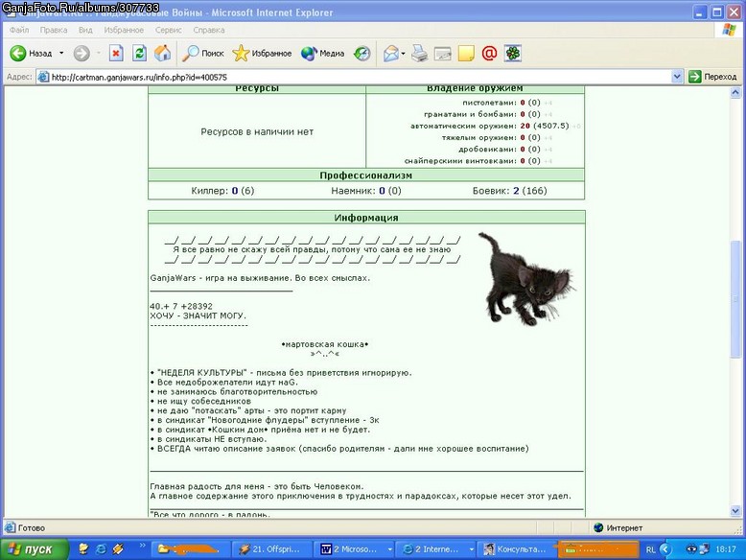Print the page with printer icon
The width and height of the screenshot is (746, 560).
(419, 54)
